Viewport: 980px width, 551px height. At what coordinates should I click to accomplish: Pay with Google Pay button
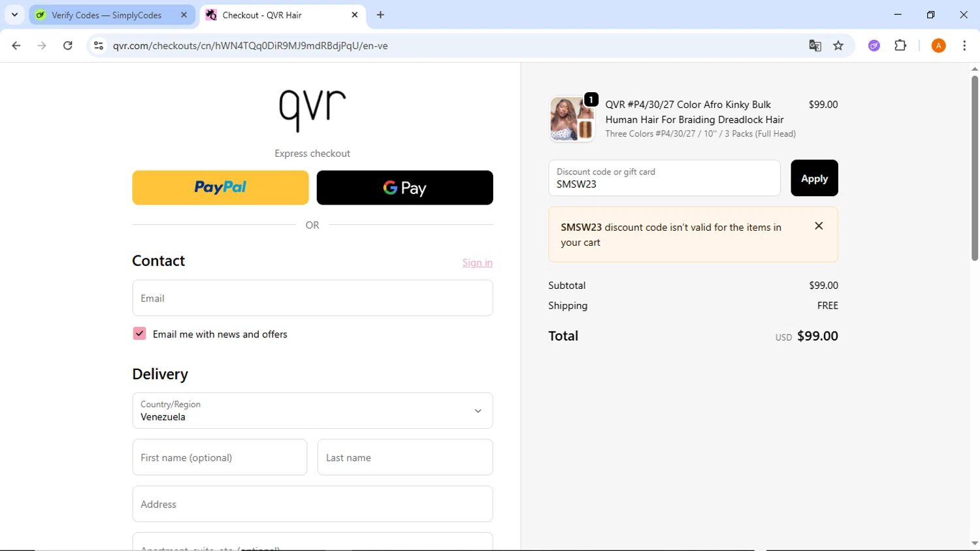click(x=404, y=188)
